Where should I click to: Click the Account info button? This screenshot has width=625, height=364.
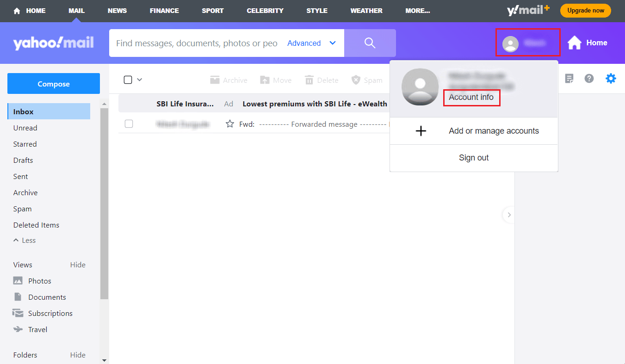coord(471,97)
